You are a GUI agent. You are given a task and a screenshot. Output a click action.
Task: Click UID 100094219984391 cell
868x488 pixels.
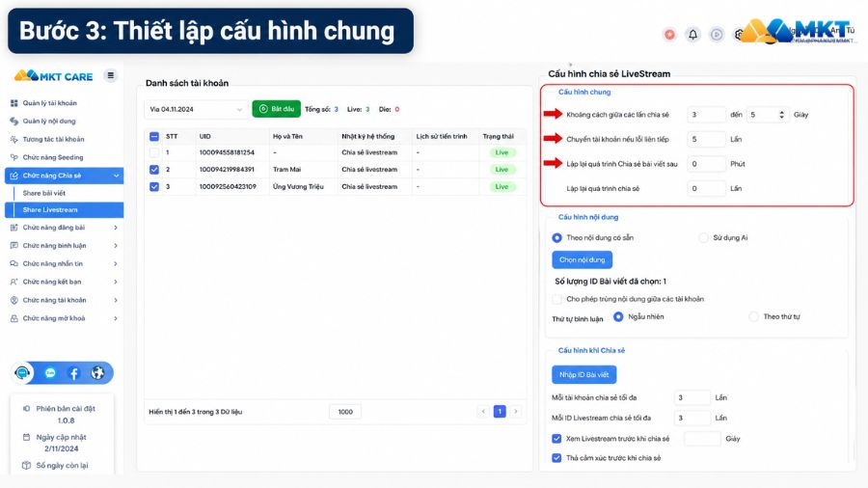coord(227,170)
